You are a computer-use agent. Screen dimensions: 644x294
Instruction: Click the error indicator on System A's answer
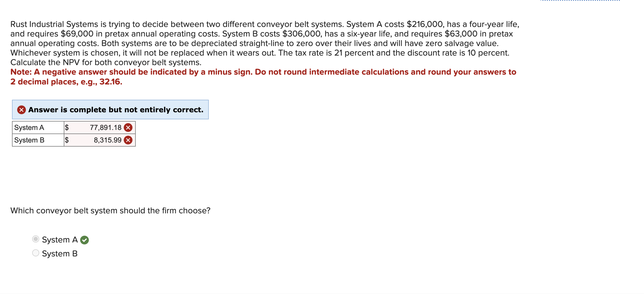click(x=128, y=127)
